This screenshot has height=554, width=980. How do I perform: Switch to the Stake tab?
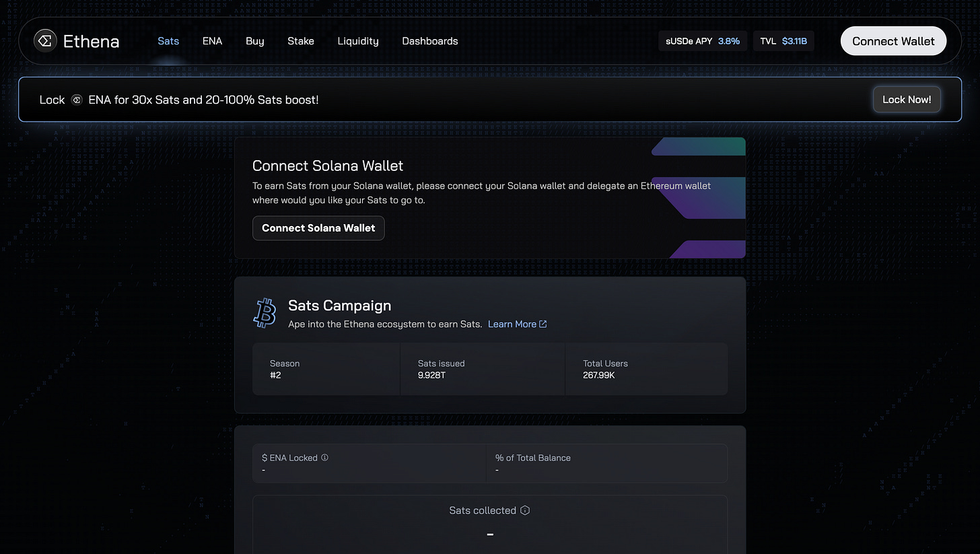tap(301, 41)
